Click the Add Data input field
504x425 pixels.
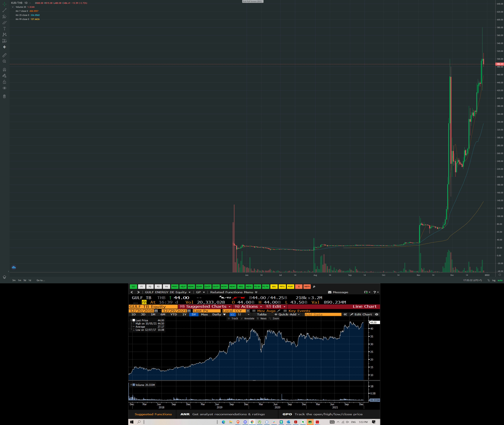click(x=323, y=314)
